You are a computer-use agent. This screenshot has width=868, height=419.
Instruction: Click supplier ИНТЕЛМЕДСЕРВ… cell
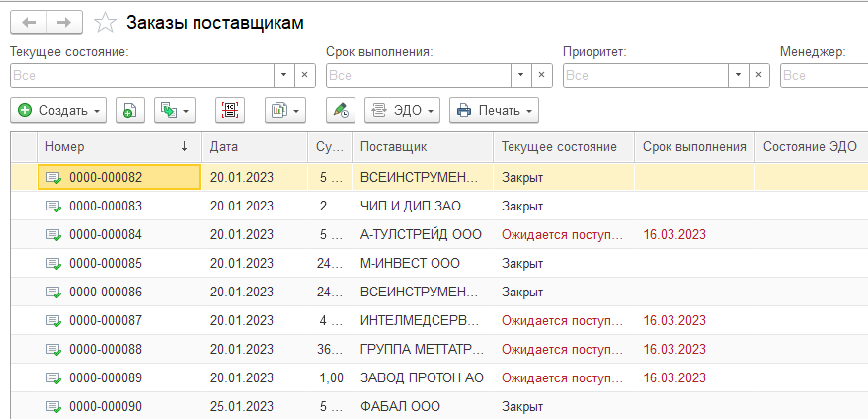point(423,320)
